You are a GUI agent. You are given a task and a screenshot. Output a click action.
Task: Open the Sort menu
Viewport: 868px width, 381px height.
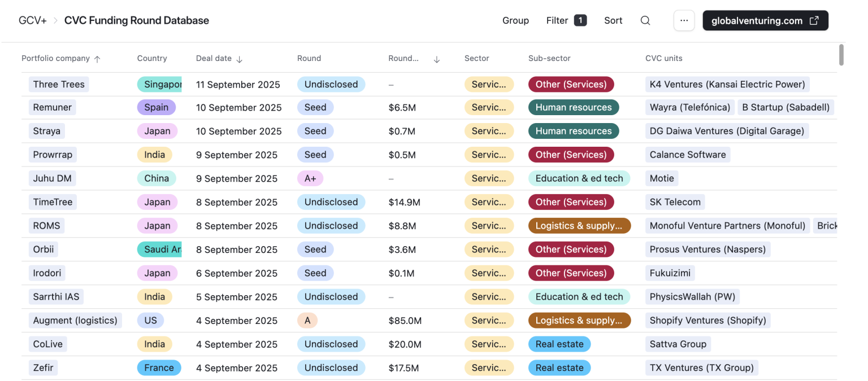pos(613,21)
